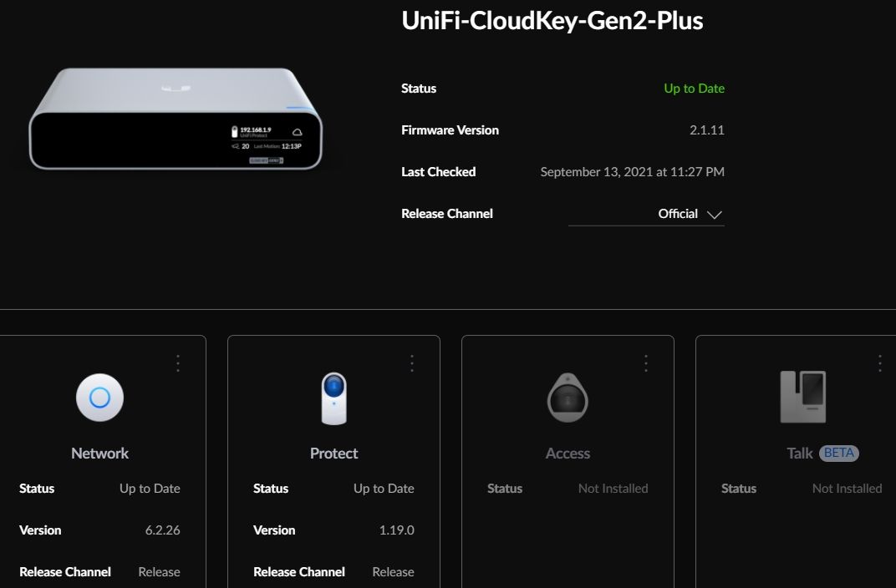Click the Network access point icon
The image size is (896, 588).
click(x=99, y=398)
